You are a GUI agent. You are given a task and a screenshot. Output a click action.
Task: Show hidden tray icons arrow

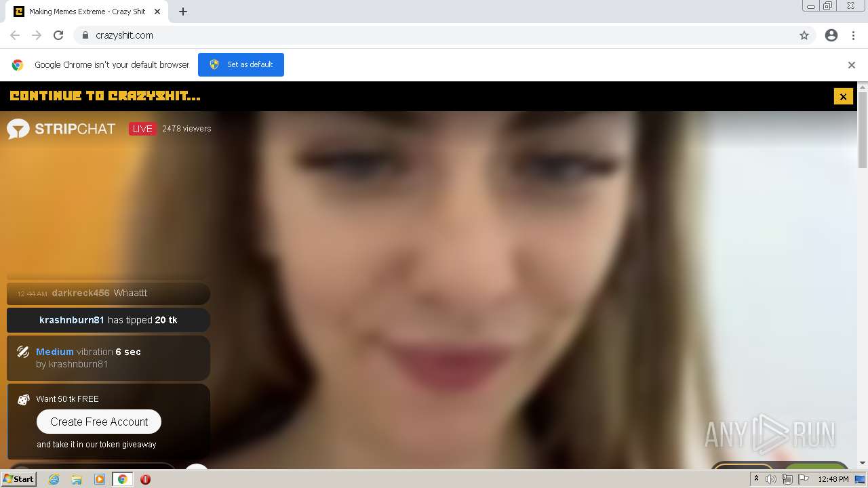(x=756, y=479)
